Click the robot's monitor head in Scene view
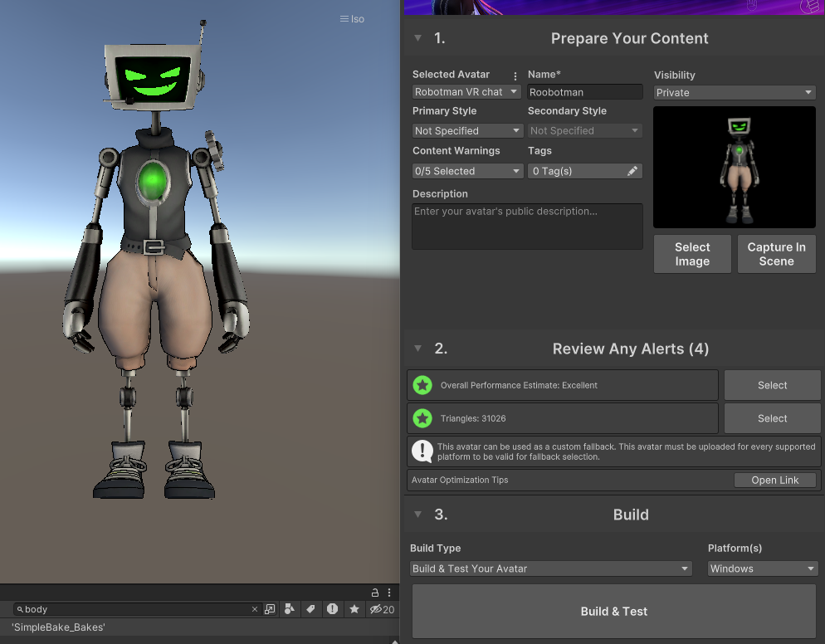The width and height of the screenshot is (825, 644). tap(153, 77)
